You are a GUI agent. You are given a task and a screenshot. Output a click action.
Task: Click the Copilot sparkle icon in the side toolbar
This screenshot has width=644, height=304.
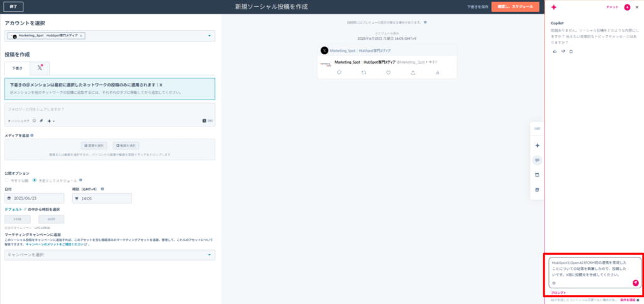537,145
